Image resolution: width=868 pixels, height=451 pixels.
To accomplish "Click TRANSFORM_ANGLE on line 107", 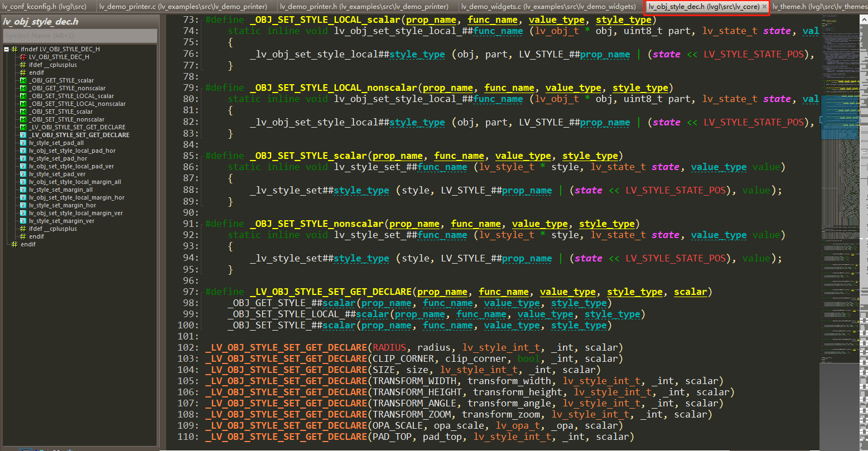I will [x=414, y=403].
